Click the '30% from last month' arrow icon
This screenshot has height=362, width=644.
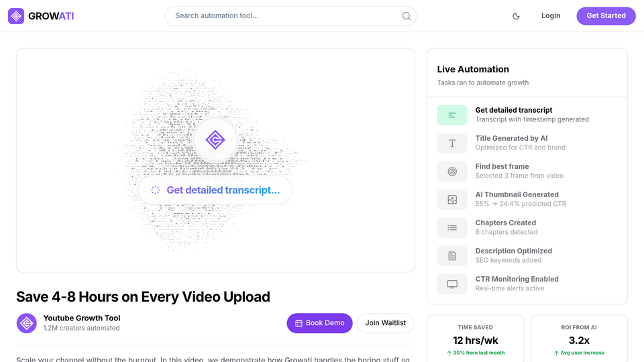coord(449,353)
